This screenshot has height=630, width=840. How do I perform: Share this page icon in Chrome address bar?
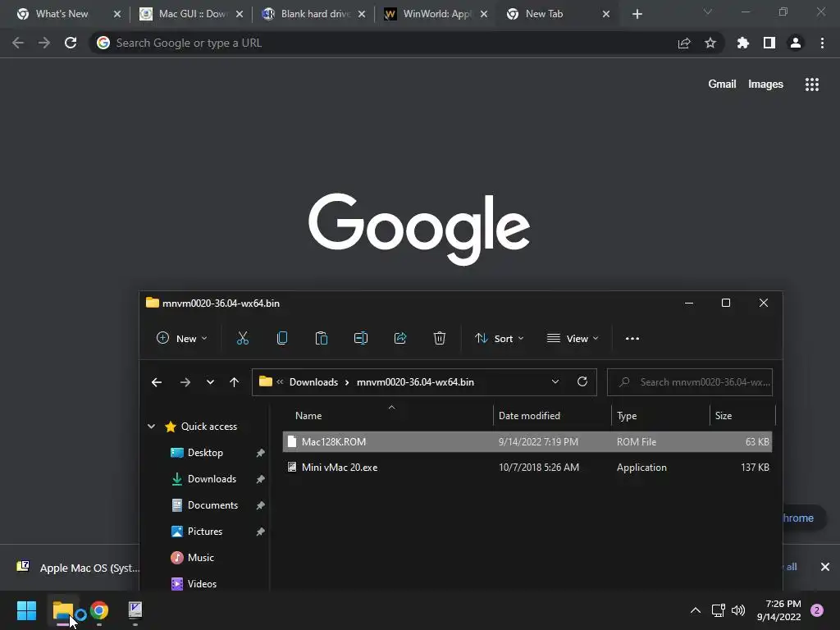[x=684, y=43]
